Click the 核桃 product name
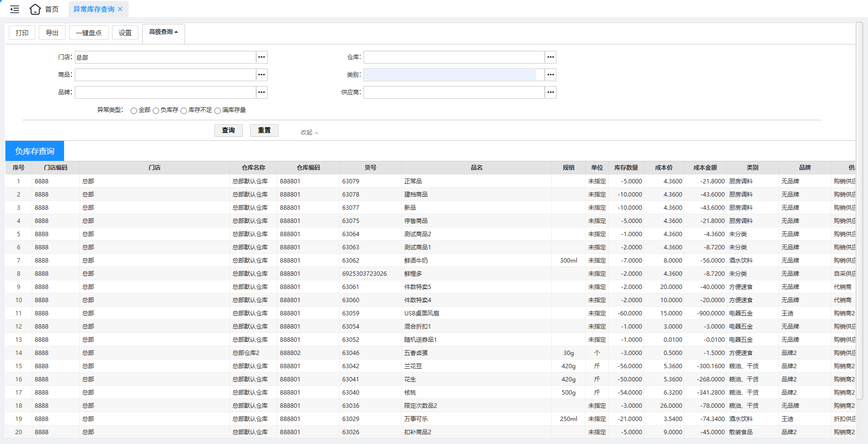This screenshot has width=868, height=444. click(410, 393)
